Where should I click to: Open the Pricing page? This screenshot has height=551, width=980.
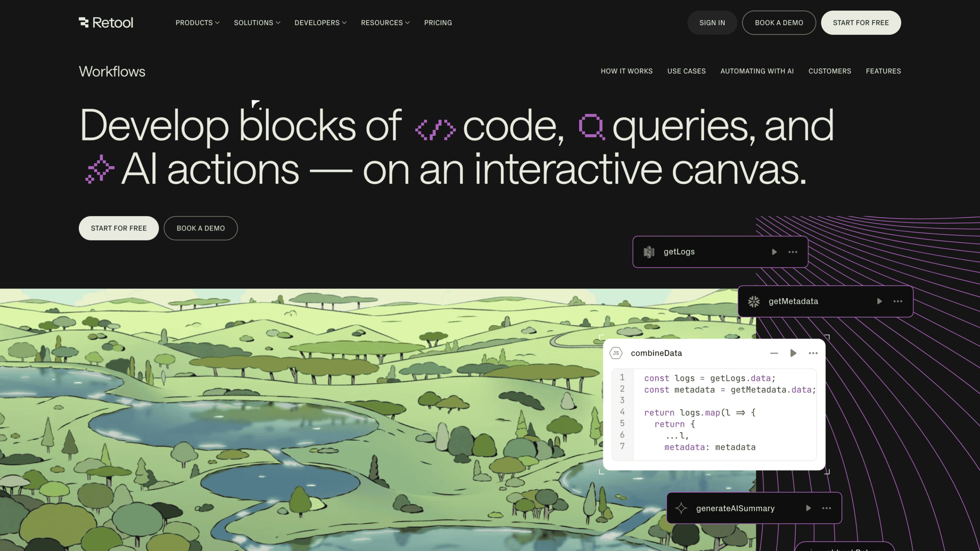pyautogui.click(x=438, y=23)
